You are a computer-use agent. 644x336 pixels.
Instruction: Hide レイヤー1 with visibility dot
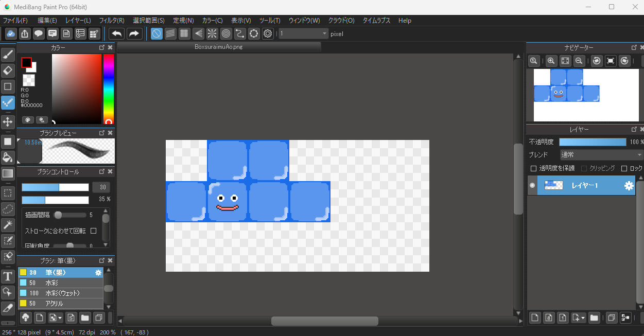click(x=532, y=185)
